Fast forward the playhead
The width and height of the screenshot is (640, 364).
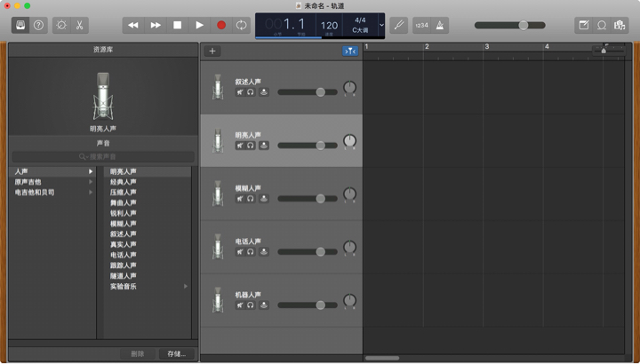(156, 25)
